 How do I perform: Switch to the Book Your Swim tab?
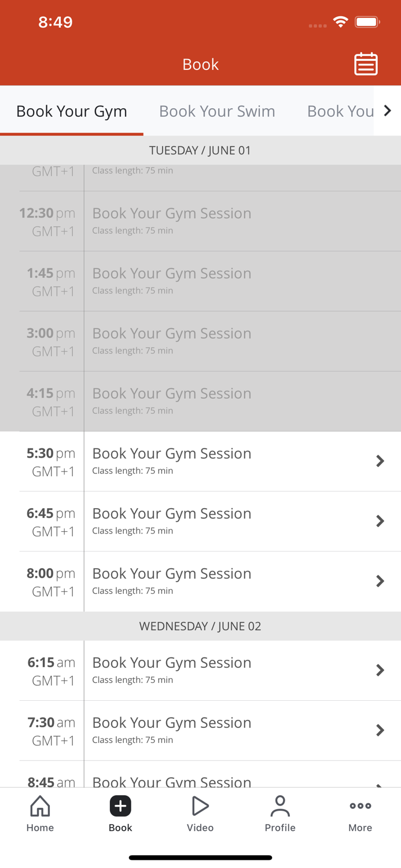(217, 111)
